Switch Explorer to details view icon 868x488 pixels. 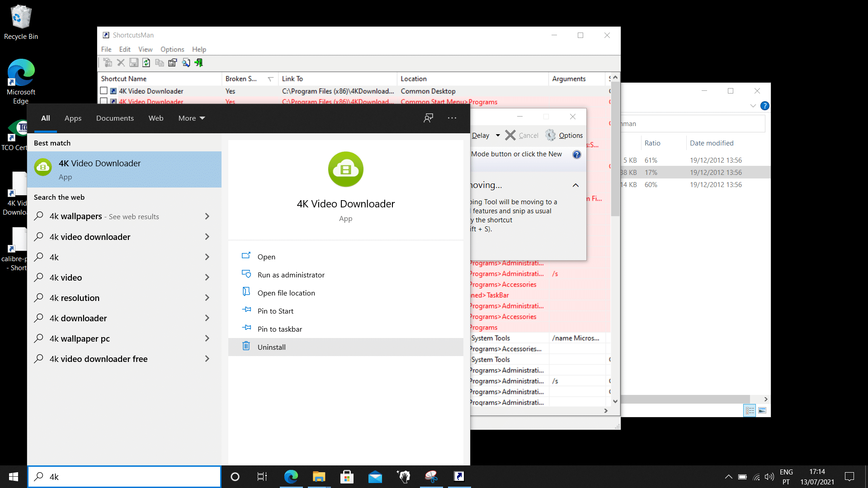coord(750,411)
